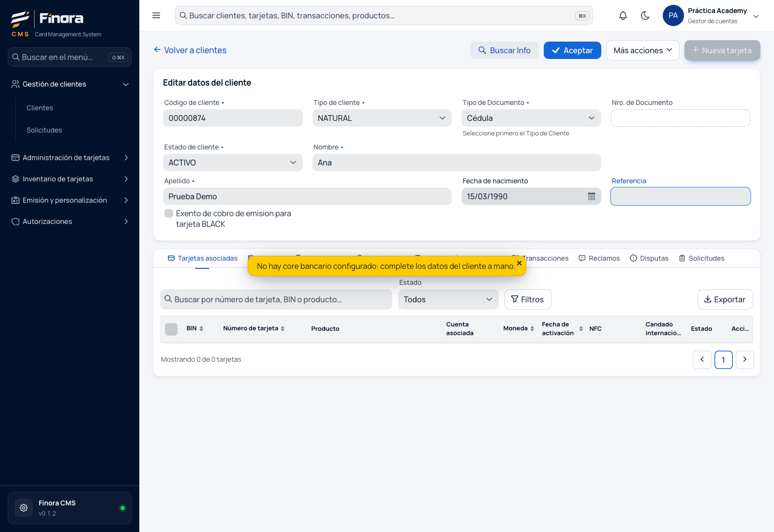Check Exento de cobro de emision checkbox

click(x=169, y=213)
